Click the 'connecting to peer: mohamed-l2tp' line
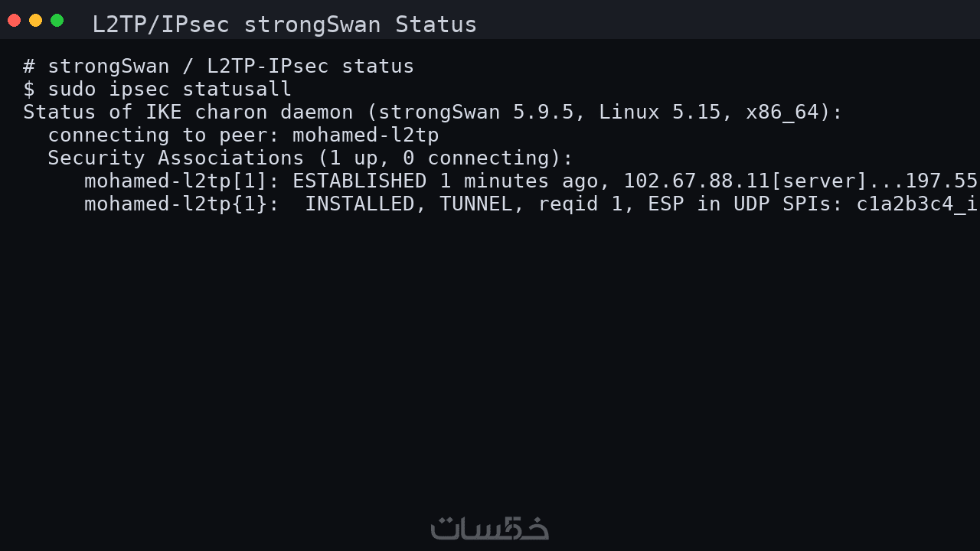 click(x=243, y=135)
